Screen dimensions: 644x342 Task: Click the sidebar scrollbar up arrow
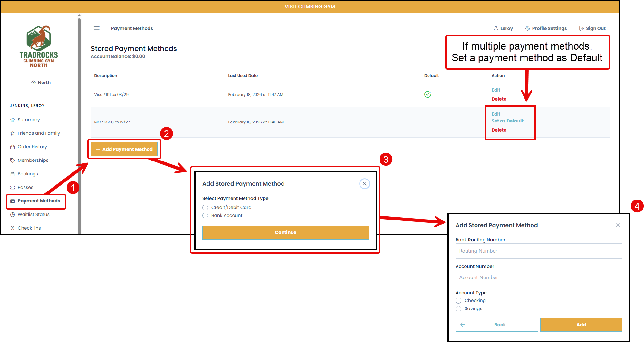79,15
